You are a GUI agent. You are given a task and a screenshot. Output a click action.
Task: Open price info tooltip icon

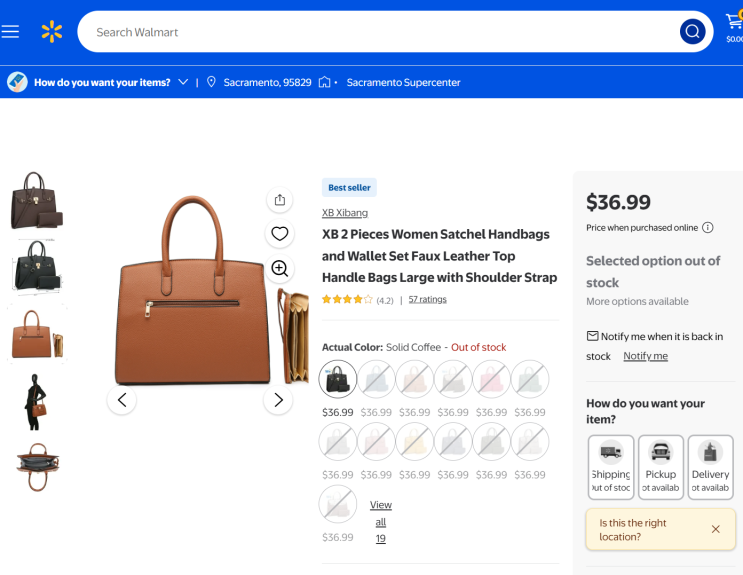pyautogui.click(x=708, y=228)
